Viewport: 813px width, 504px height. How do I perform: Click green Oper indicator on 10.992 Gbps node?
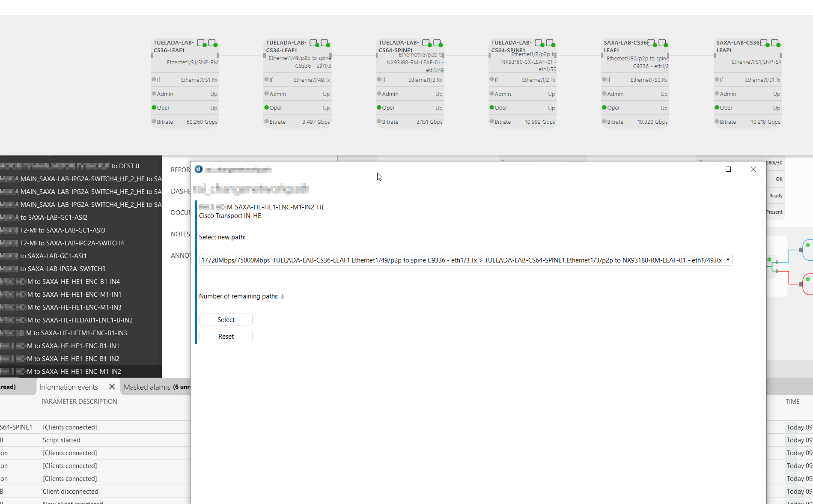(x=491, y=107)
